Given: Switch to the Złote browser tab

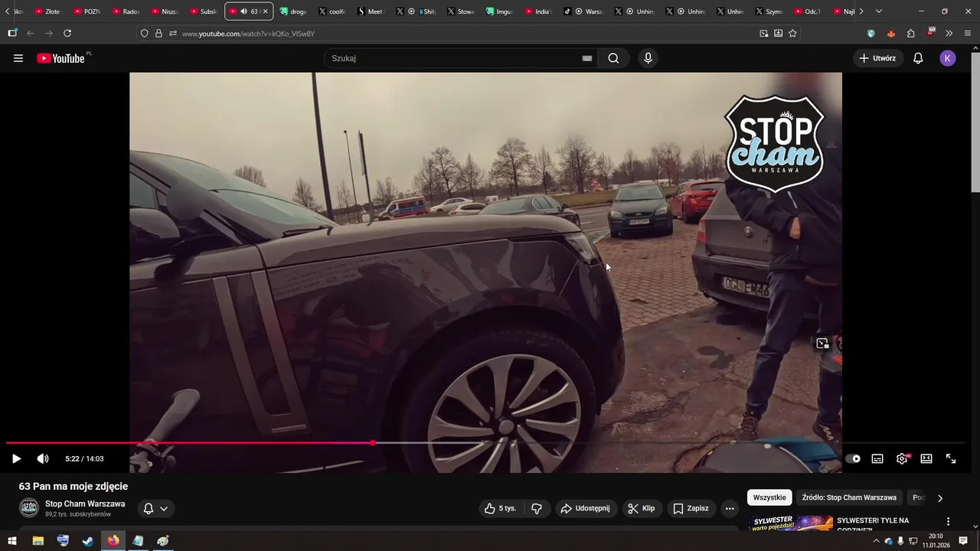Looking at the screenshot, I should (x=48, y=11).
